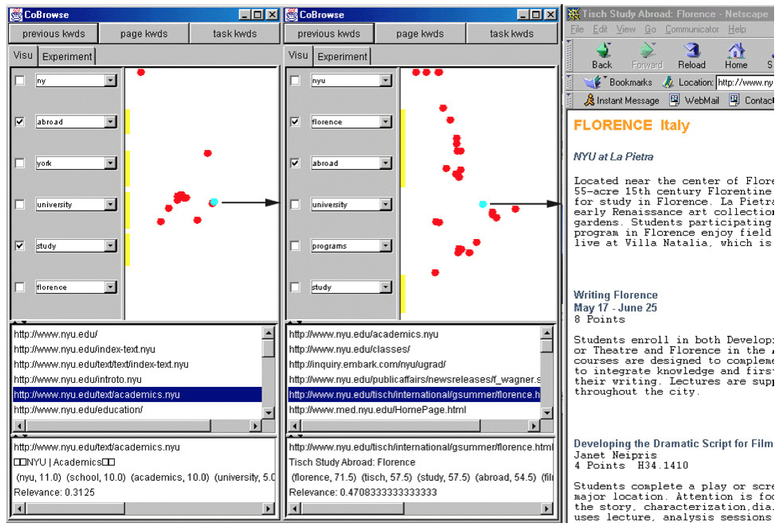Image resolution: width=781 pixels, height=532 pixels.
Task: Select http://www.nyu.edu/classes/ in URL list
Action: coord(350,350)
